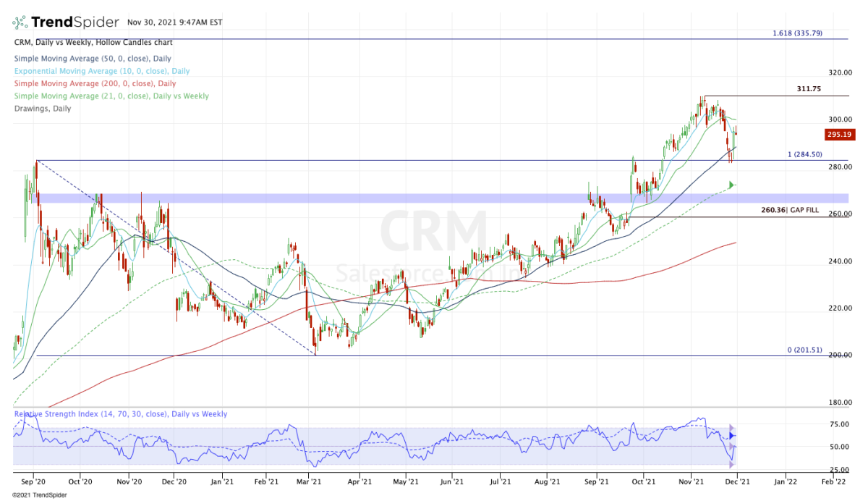The height and width of the screenshot is (501, 868).
Task: Click the 'TrendSpider' brand name text
Action: point(77,22)
